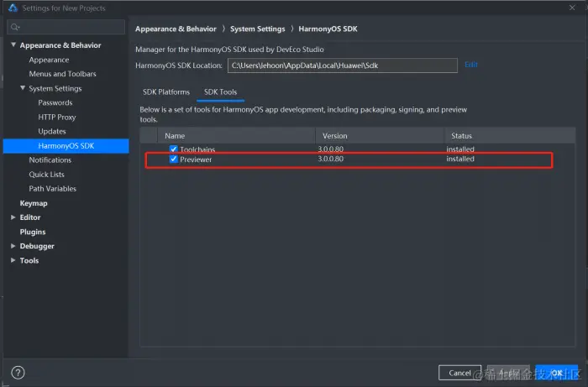Select Plugins in settings tree
The height and width of the screenshot is (387, 588).
click(33, 232)
